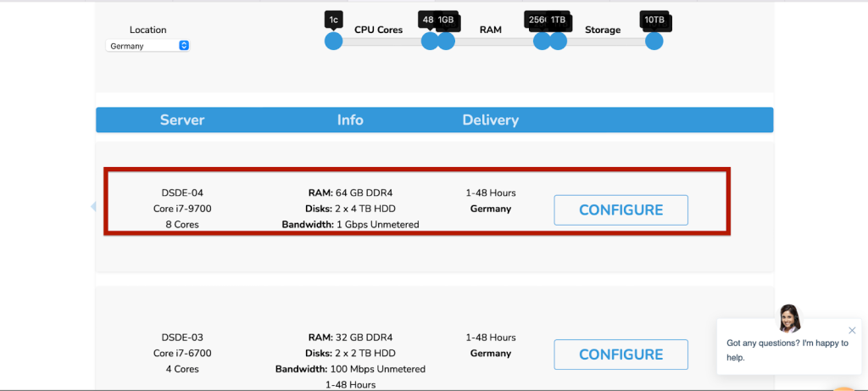Click the small left arrow beside DSDE-04 row
This screenshot has width=868, height=391.
click(93, 207)
